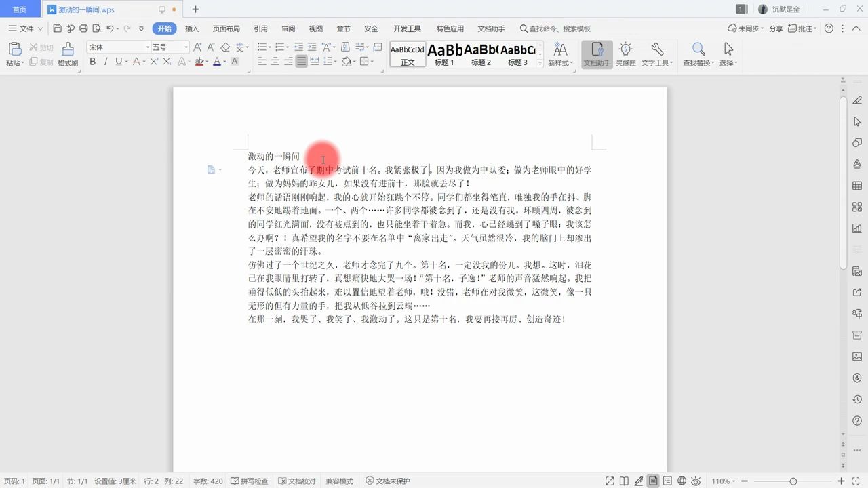The image size is (868, 488).
Task: Select the Format Painter (格式刷) tool
Action: click(x=68, y=54)
